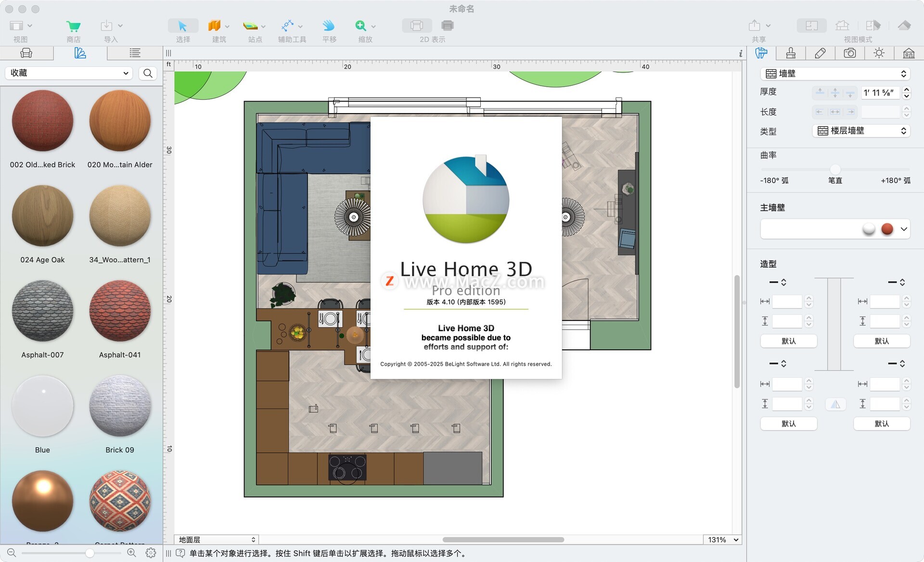Open 缩放 zoom dropdown arrow
The width and height of the screenshot is (924, 562).
coord(373,26)
